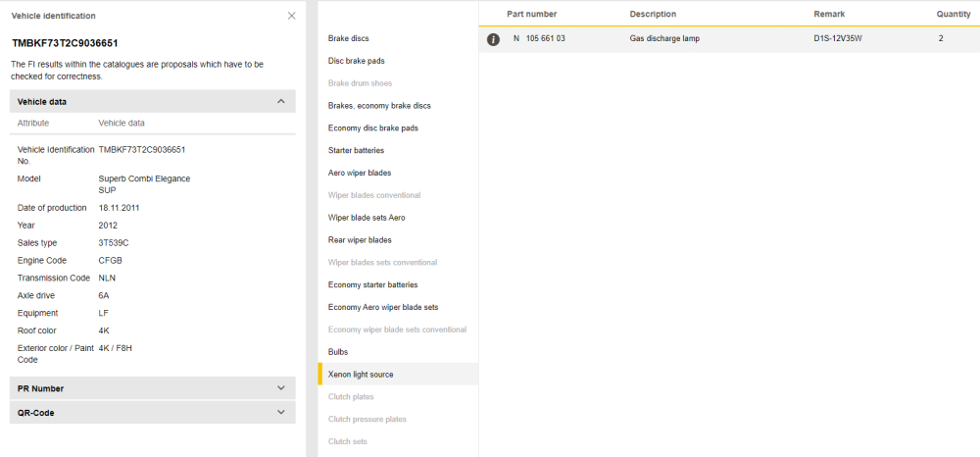Open Economy disc brake pads category
Viewport: 980px width, 457px height.
click(x=373, y=128)
